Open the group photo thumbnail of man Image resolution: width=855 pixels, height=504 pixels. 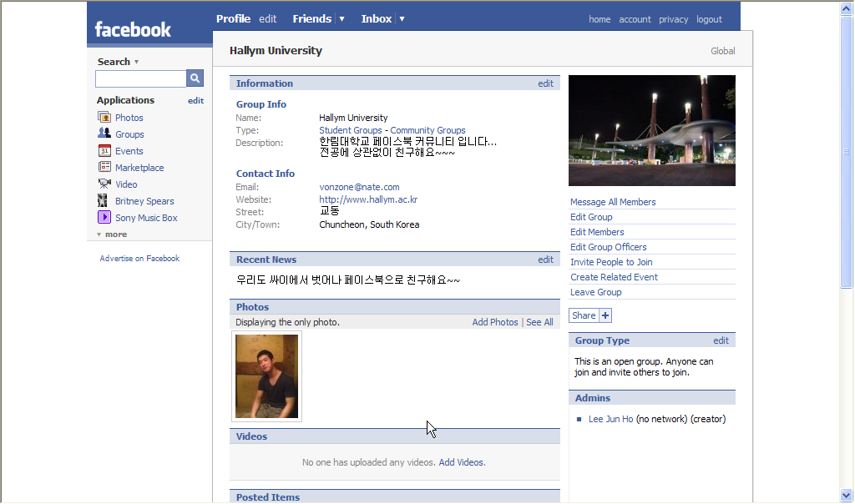click(x=266, y=376)
